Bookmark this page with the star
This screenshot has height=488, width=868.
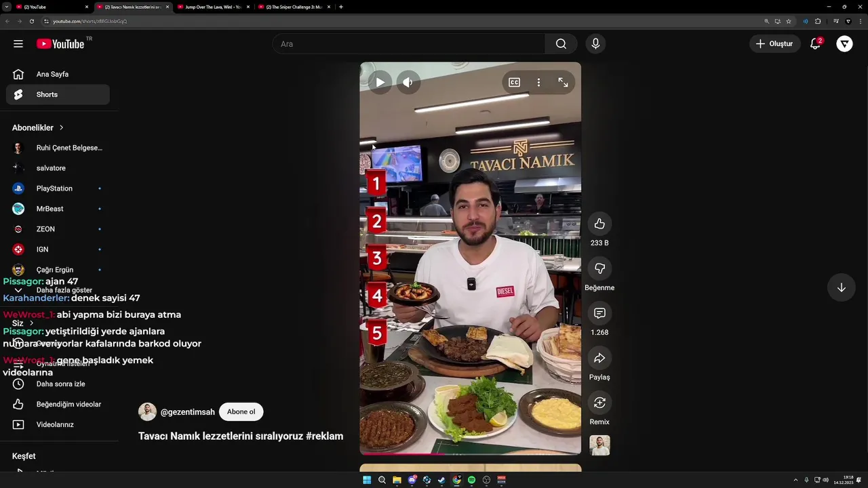point(789,21)
